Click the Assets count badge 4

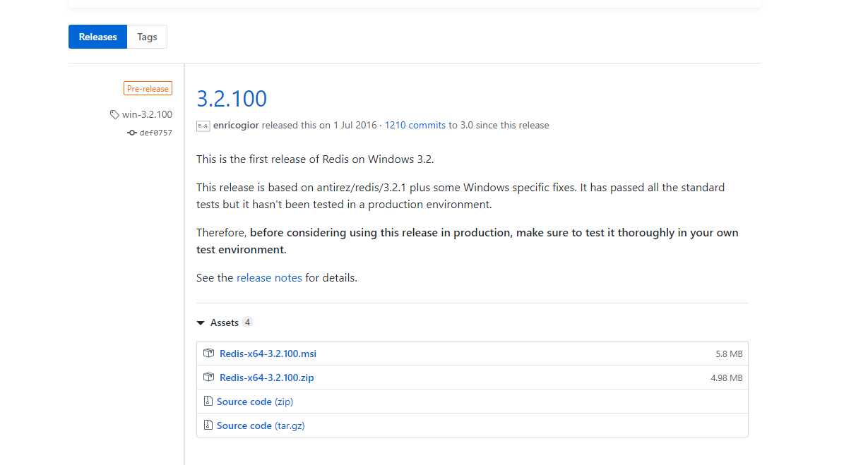point(247,322)
